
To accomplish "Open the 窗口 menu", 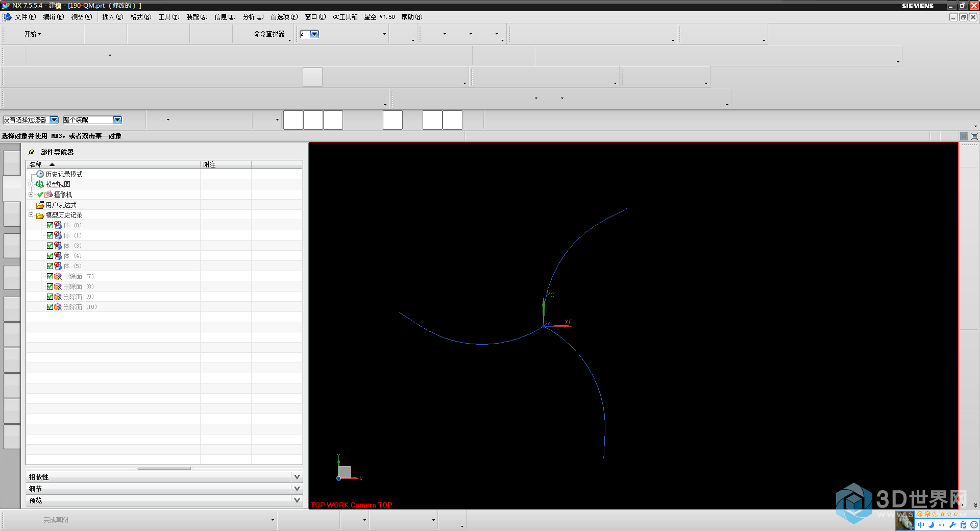I will 315,17.
